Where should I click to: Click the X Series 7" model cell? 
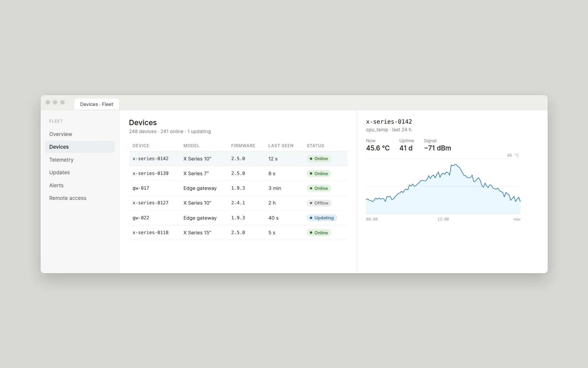point(196,173)
